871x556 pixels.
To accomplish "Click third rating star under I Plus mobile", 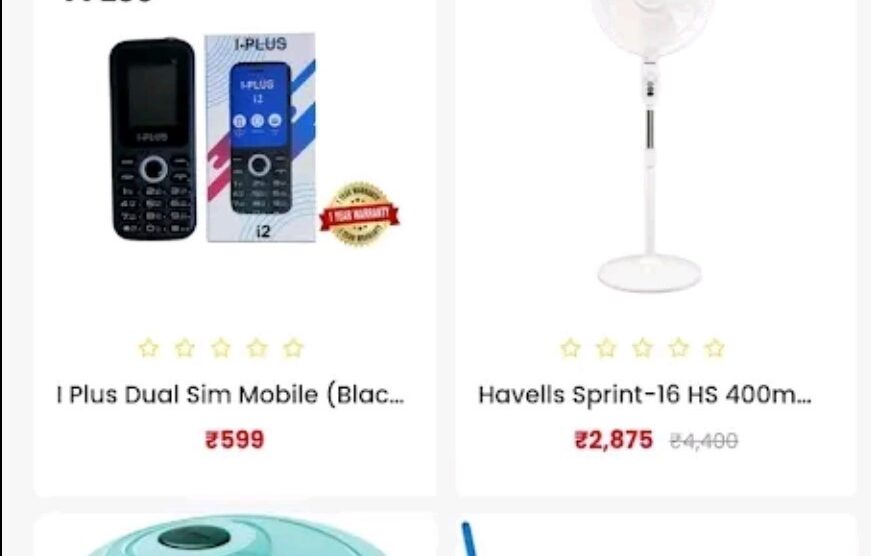I will click(x=221, y=348).
